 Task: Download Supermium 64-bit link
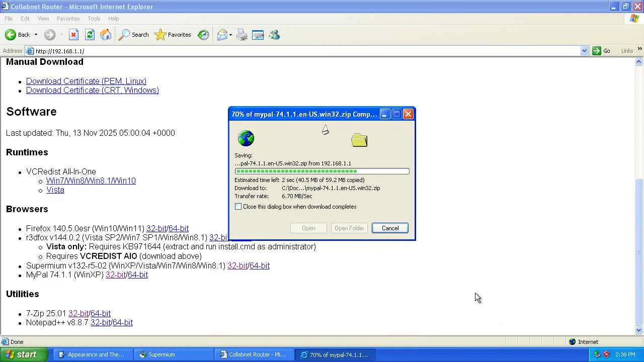click(260, 266)
